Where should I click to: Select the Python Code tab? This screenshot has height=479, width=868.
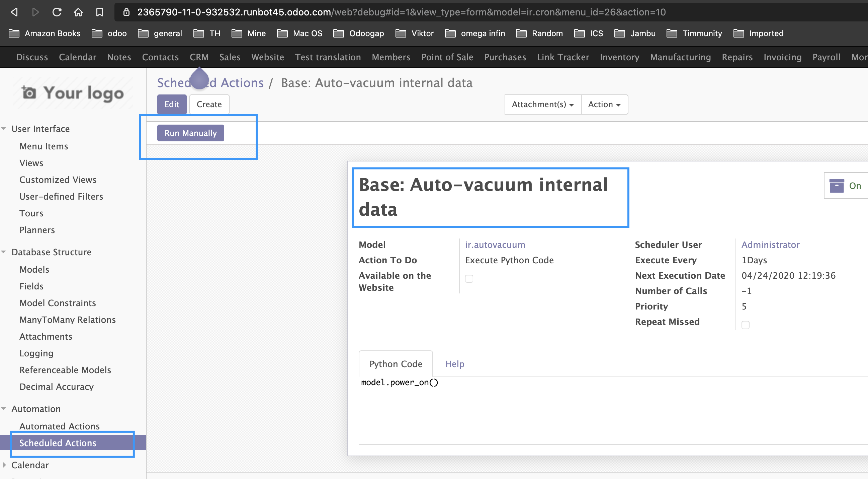pyautogui.click(x=396, y=364)
